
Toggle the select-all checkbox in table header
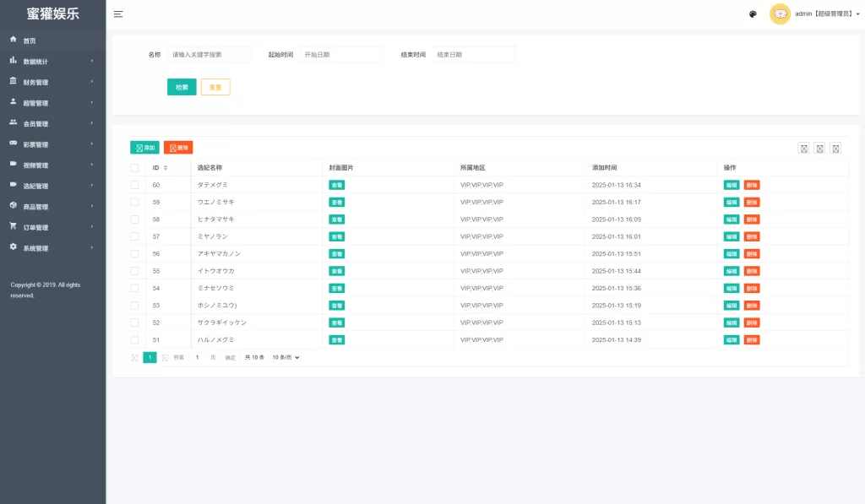[x=134, y=168]
